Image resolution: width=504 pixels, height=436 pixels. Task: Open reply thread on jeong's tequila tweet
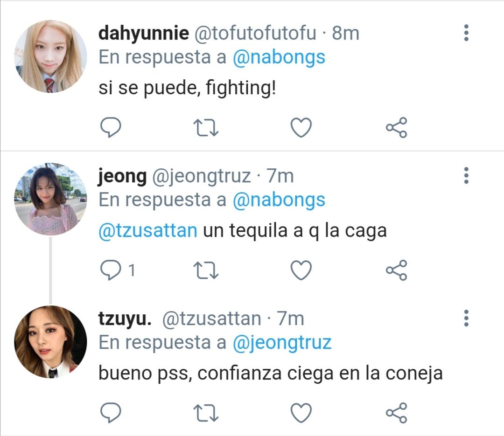point(118,270)
